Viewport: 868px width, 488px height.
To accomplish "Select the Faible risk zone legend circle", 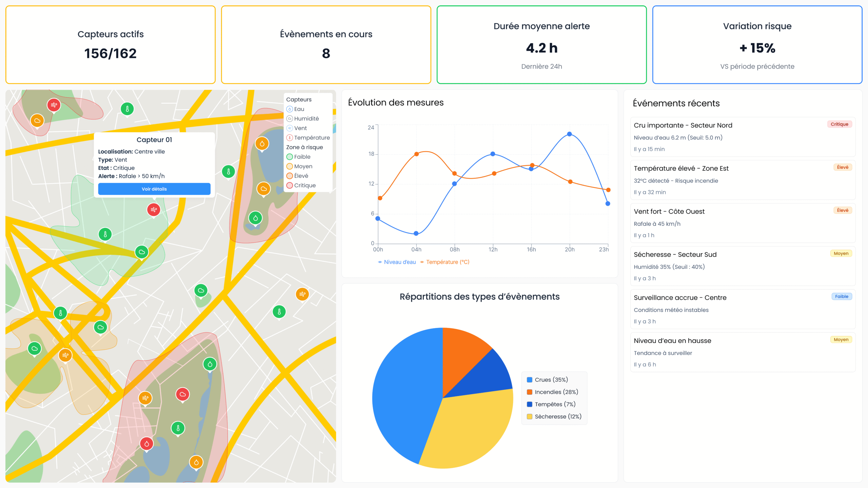I will (290, 157).
